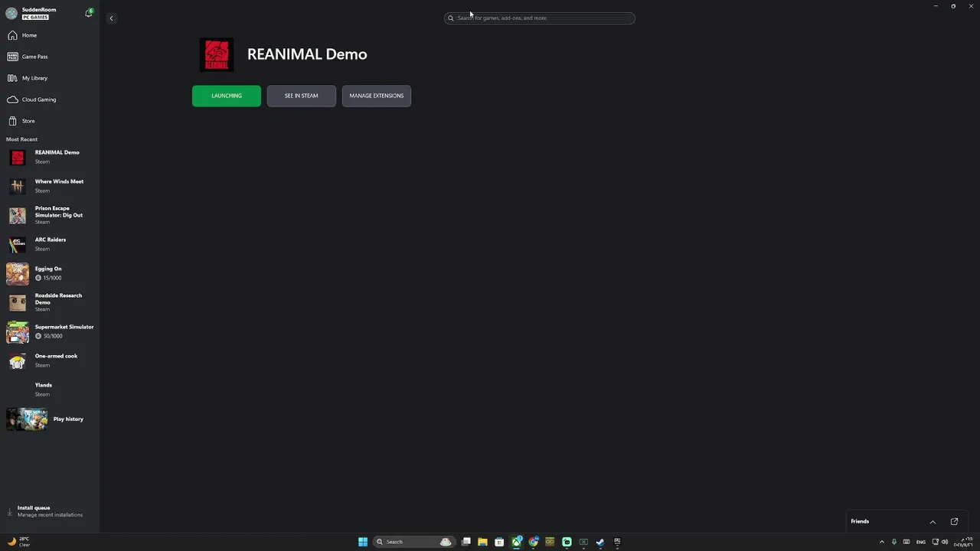Open the notifications bell icon
Screen dimensions: 980x551
(88, 13)
